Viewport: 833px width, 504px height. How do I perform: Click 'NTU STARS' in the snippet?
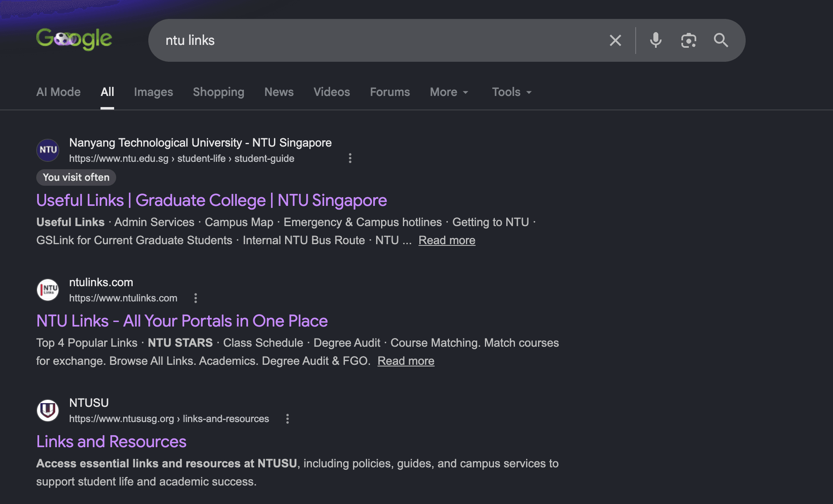tap(180, 343)
